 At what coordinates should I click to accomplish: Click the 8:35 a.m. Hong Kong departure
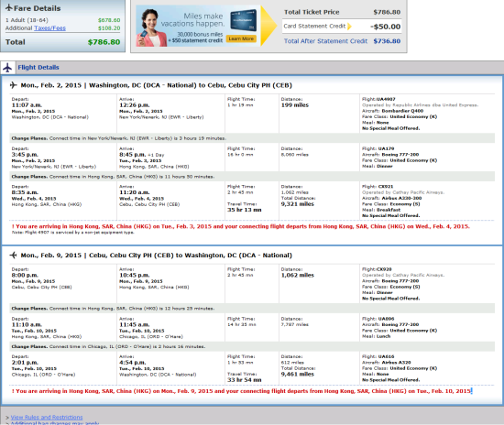pos(25,192)
